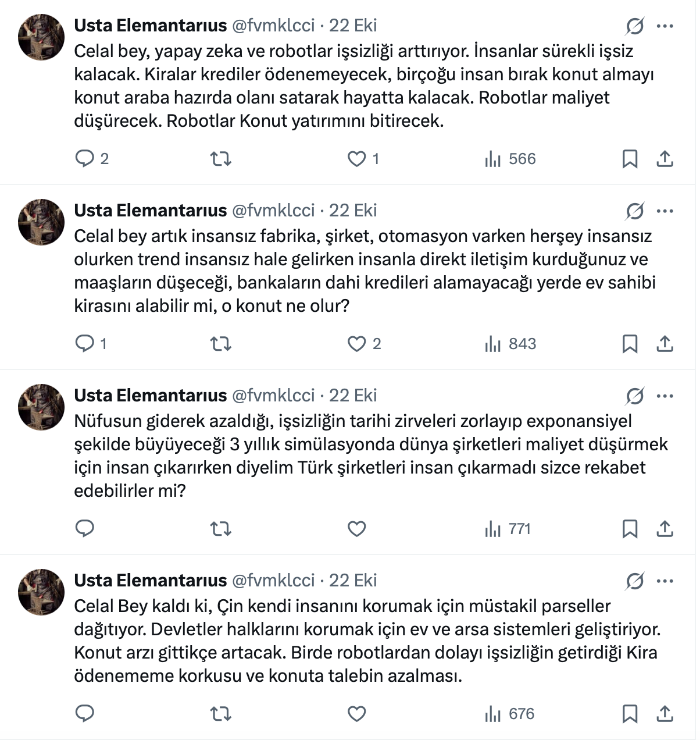This screenshot has height=740, width=700.
Task: Click @fvmklcci handle on second tweet
Action: [273, 211]
